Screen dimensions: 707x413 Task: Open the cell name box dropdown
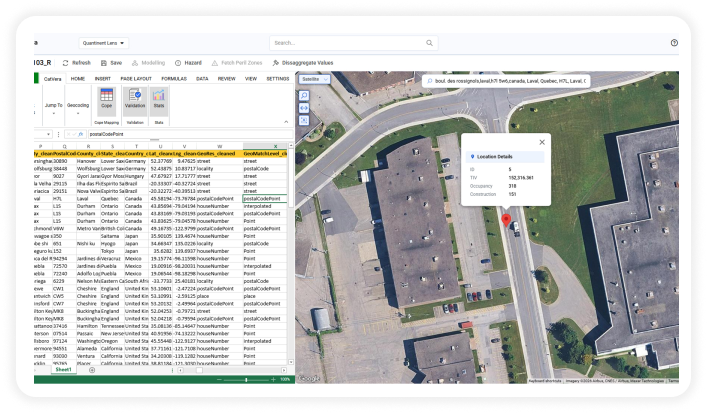click(48, 134)
